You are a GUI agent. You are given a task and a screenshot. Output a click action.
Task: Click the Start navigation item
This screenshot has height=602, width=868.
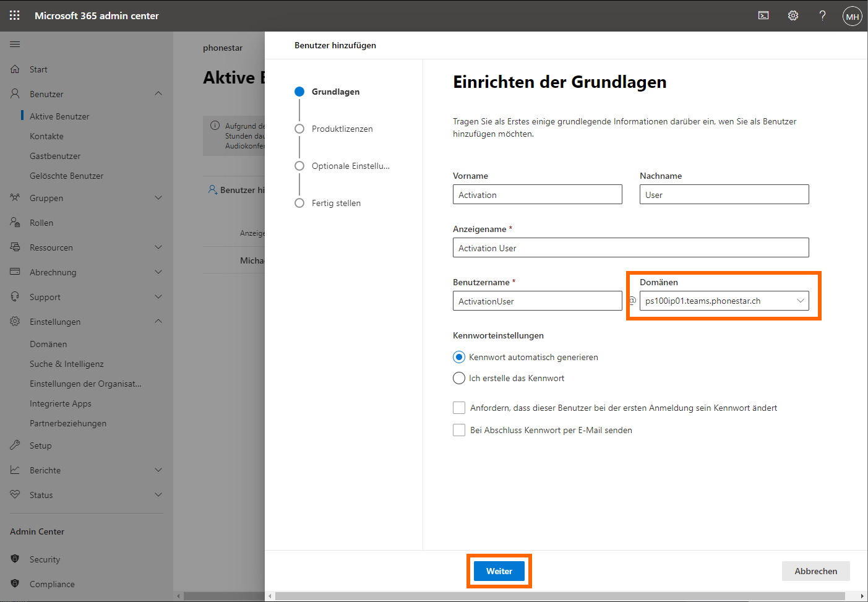pyautogui.click(x=38, y=69)
